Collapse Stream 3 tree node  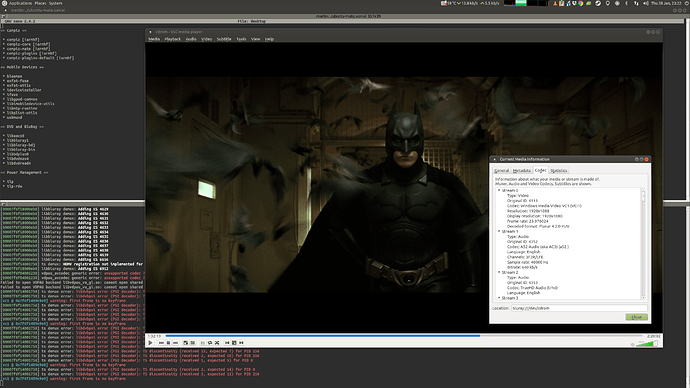coord(499,298)
